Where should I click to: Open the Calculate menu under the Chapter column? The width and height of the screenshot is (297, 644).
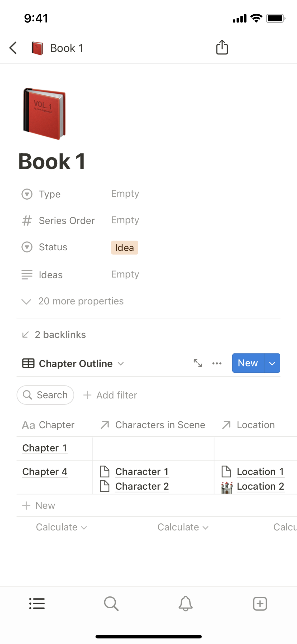[61, 527]
